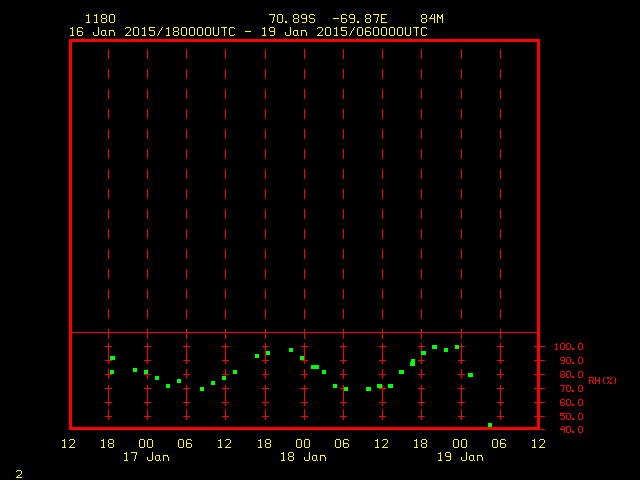
Task: Click the latitude value "70.89S"
Action: coord(292,19)
